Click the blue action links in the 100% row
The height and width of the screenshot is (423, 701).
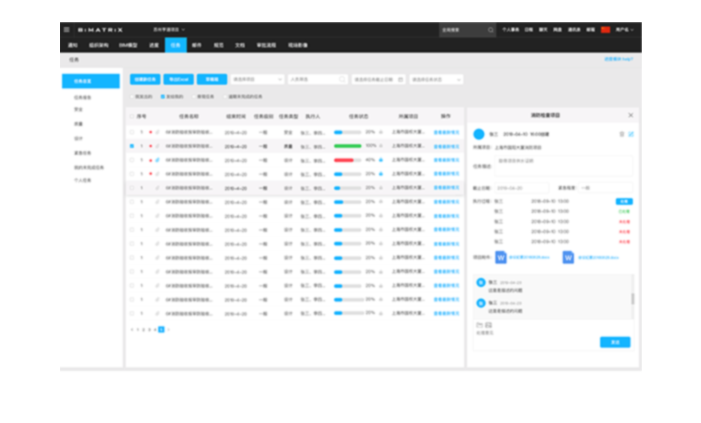coord(446,147)
